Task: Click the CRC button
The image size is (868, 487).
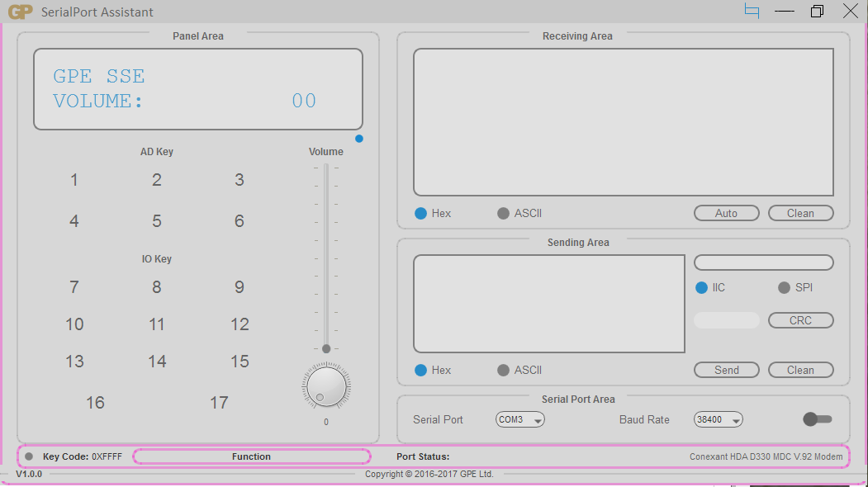Action: click(x=800, y=320)
